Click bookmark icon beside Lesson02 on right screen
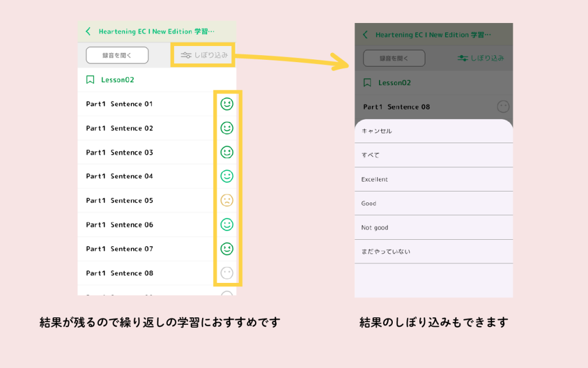588x368 pixels. (x=367, y=83)
